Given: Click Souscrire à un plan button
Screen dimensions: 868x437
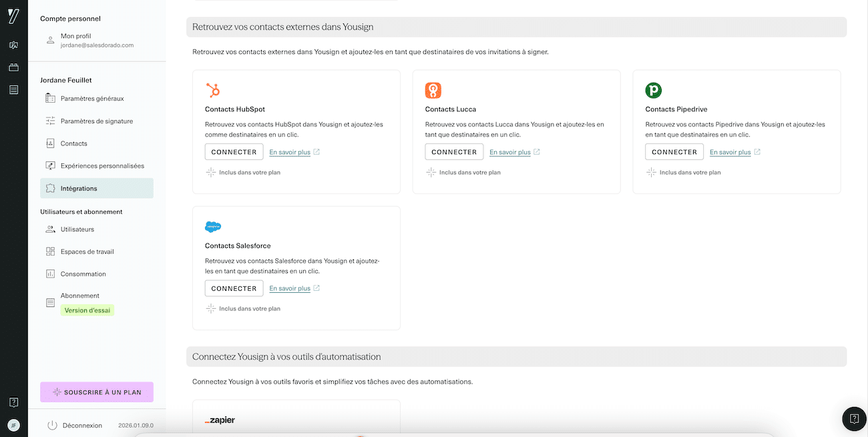Looking at the screenshot, I should point(97,392).
